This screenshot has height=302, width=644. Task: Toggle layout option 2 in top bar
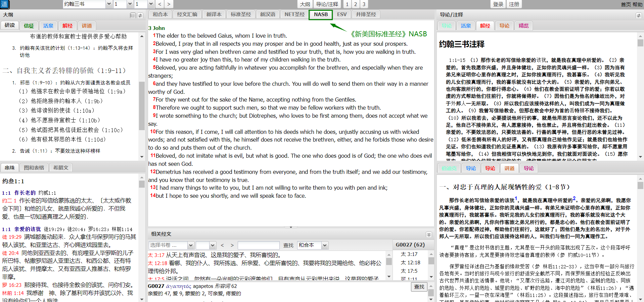pyautogui.click(x=355, y=4)
